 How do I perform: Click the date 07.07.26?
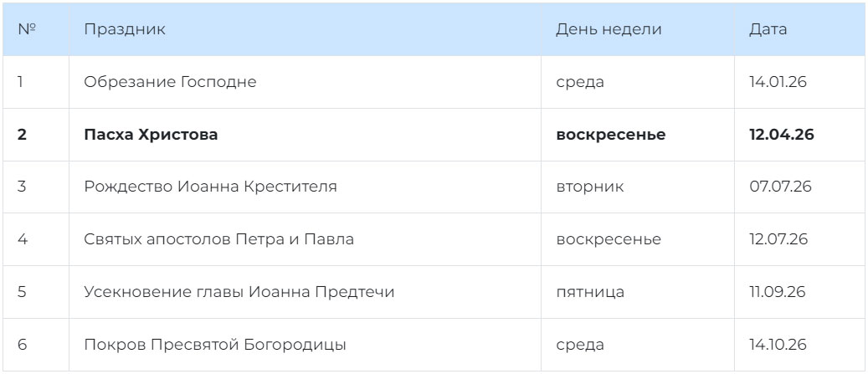point(778,187)
